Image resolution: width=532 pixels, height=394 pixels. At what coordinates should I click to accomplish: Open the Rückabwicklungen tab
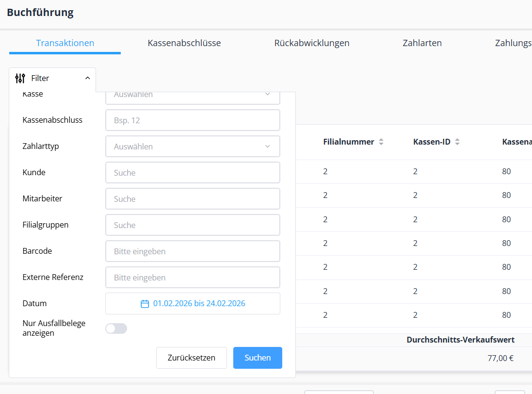pyautogui.click(x=312, y=43)
